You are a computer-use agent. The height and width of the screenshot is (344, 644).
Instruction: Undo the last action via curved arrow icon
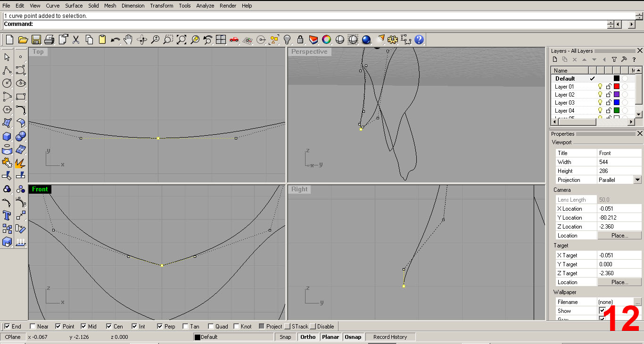[x=115, y=40]
